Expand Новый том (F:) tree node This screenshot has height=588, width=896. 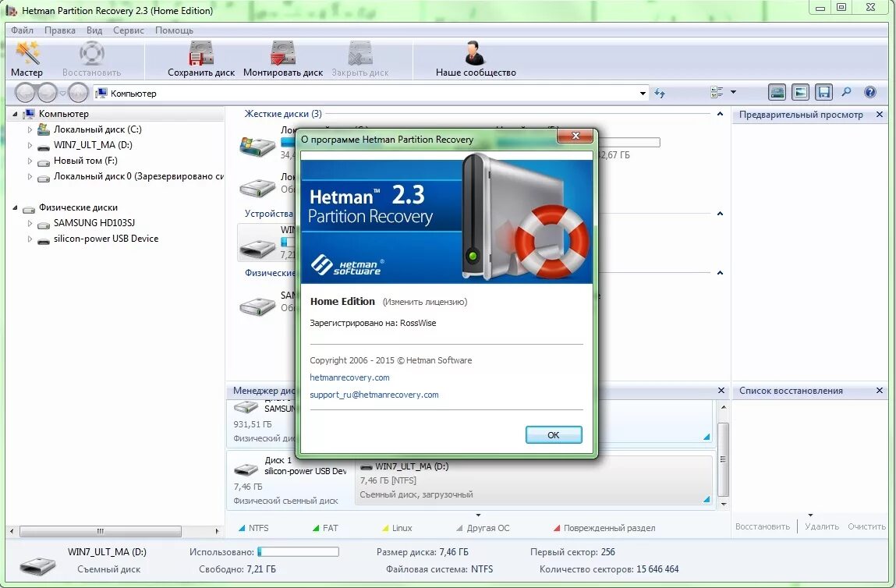(30, 161)
